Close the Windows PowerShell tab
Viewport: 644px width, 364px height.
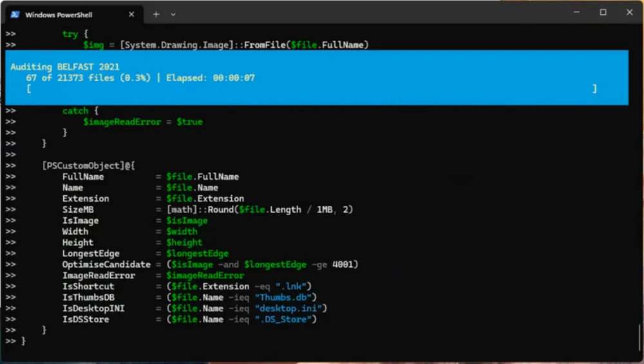[x=131, y=14]
